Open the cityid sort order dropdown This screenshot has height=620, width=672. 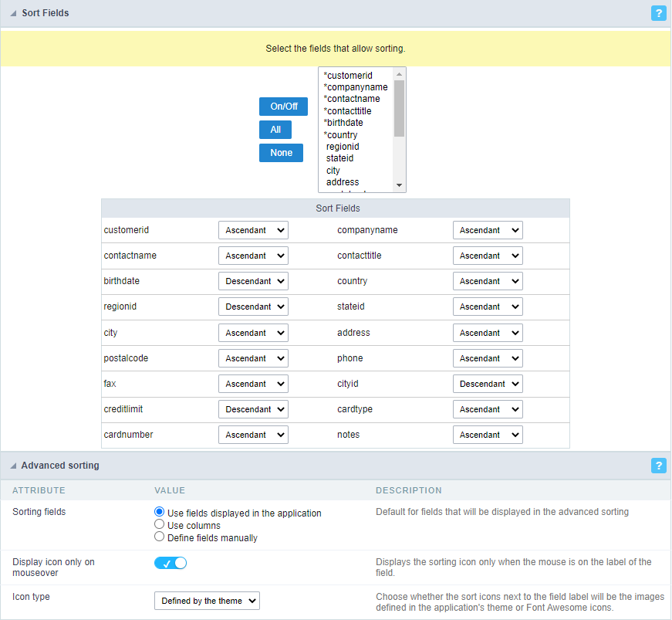488,384
